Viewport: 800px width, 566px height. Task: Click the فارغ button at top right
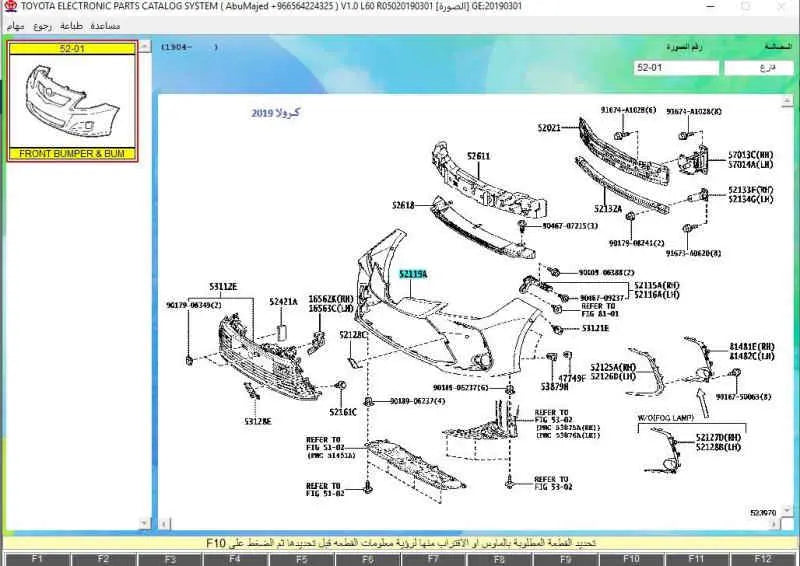pos(758,68)
